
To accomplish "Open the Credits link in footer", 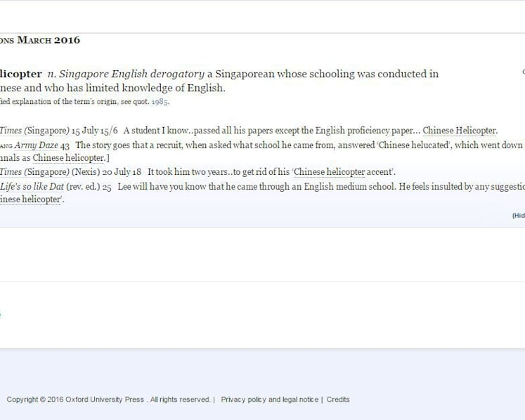I will tap(338, 400).
